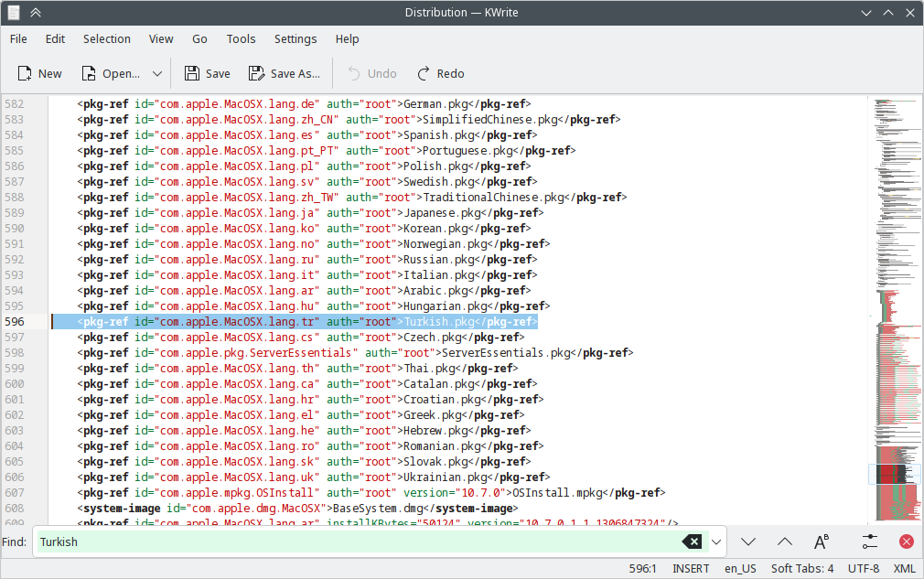The height and width of the screenshot is (579, 924).
Task: Click the Open file toolbar button
Action: (x=111, y=73)
